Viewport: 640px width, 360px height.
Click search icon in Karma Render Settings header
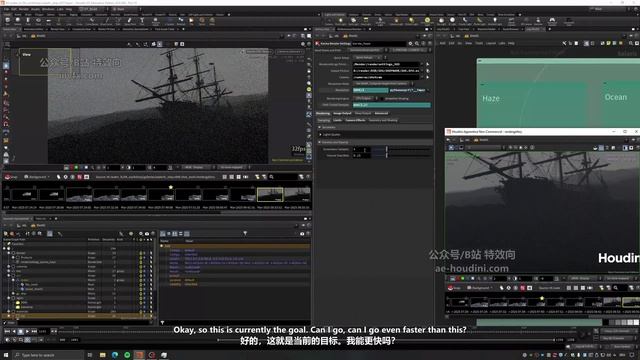417,44
